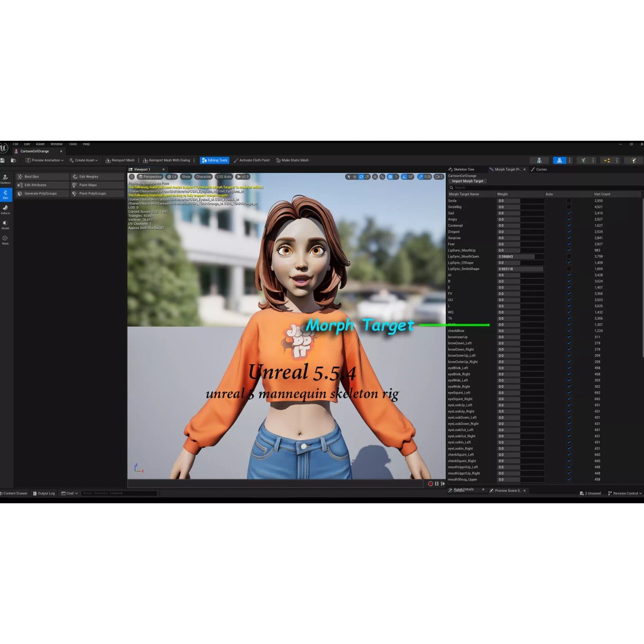Screen dimensions: 644x644
Task: Open the Model mode sidebar icon
Action: pyautogui.click(x=5, y=225)
